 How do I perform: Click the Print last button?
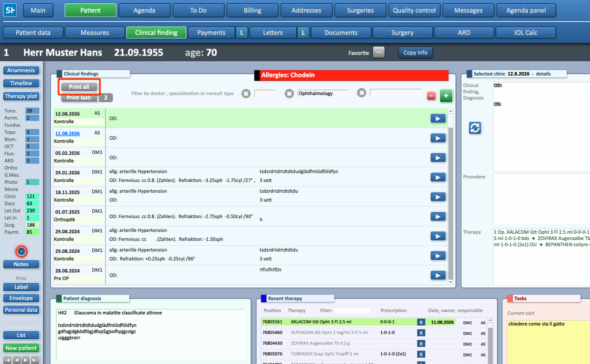point(79,98)
